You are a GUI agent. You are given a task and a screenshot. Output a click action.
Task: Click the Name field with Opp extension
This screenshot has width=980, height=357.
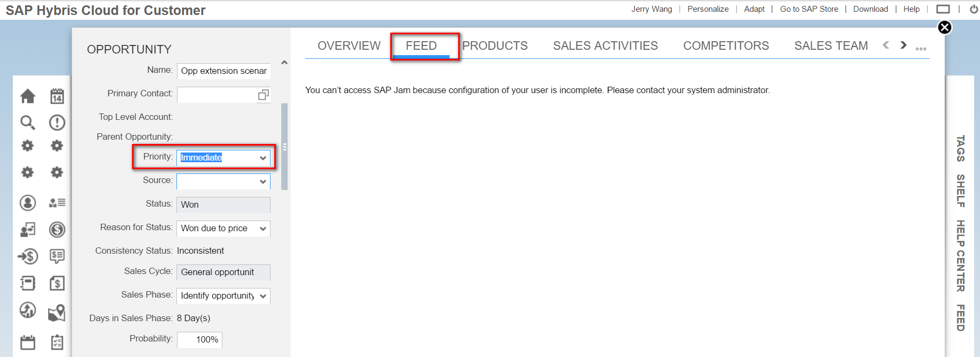(223, 71)
